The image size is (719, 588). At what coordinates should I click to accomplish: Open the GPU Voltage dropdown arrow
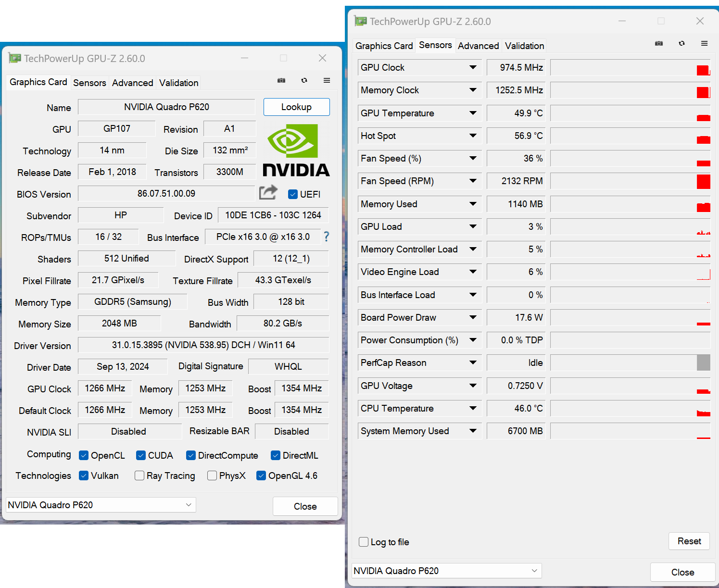tap(473, 386)
